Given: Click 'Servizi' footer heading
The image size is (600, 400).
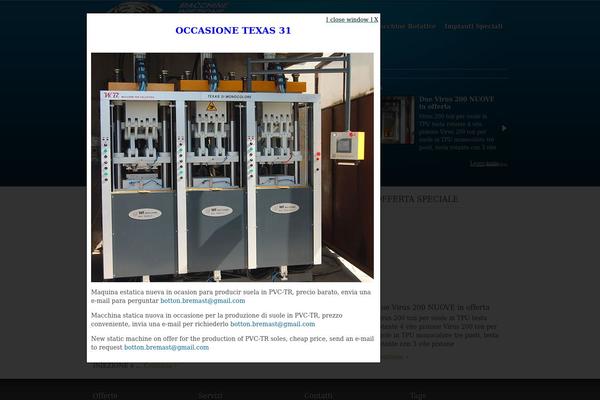Looking at the screenshot, I should pyautogui.click(x=210, y=396).
